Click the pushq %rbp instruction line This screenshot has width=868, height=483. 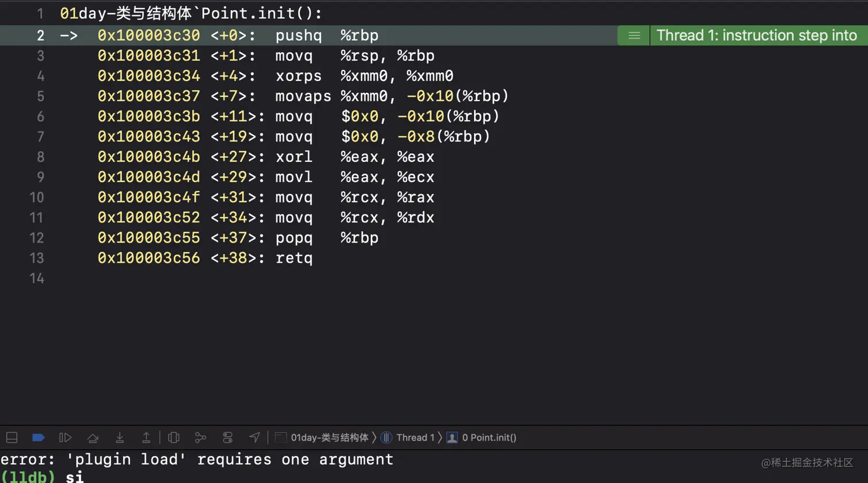[x=327, y=36]
